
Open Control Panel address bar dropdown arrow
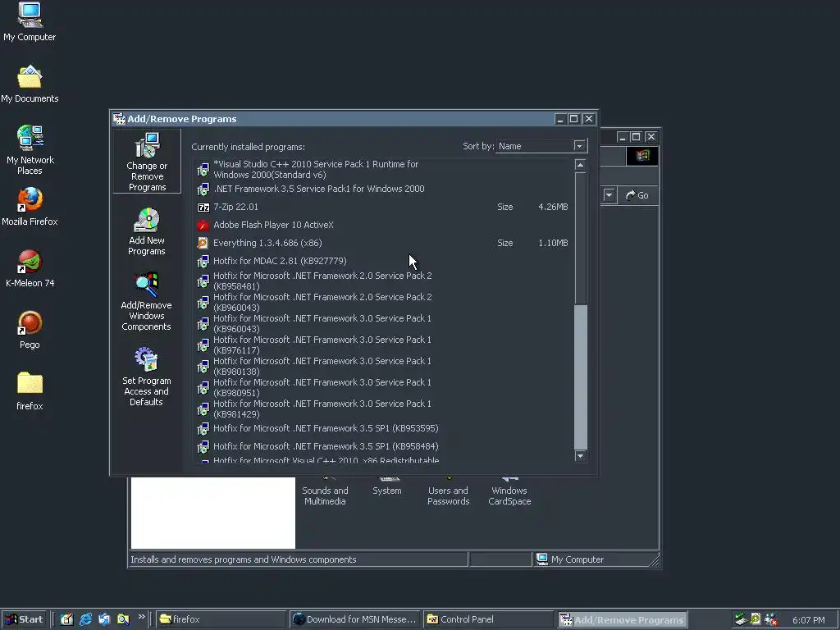coord(609,195)
